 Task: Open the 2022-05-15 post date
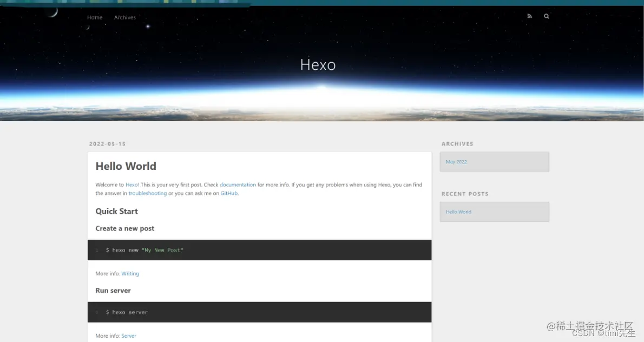pos(108,144)
